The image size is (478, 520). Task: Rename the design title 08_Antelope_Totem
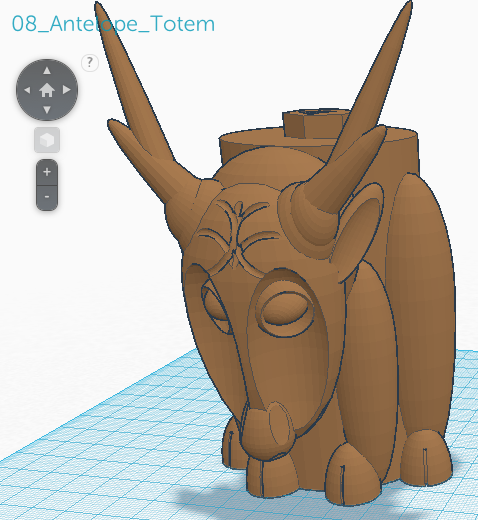(113, 24)
